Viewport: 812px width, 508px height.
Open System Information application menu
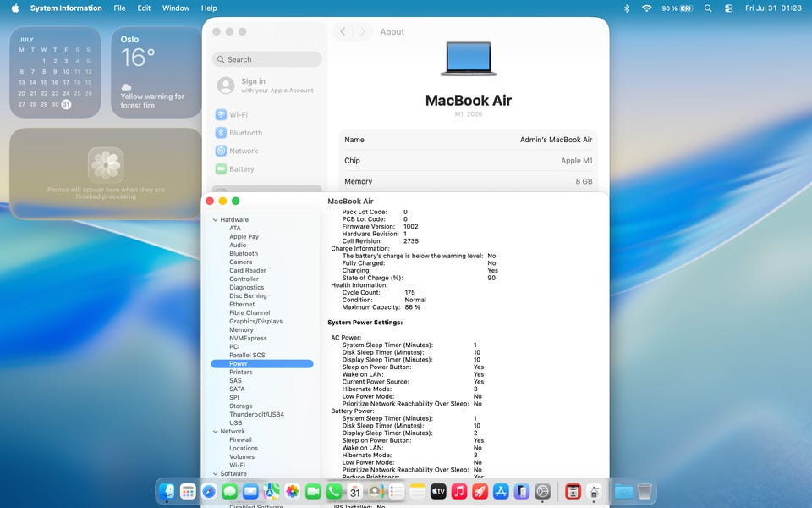tap(66, 8)
